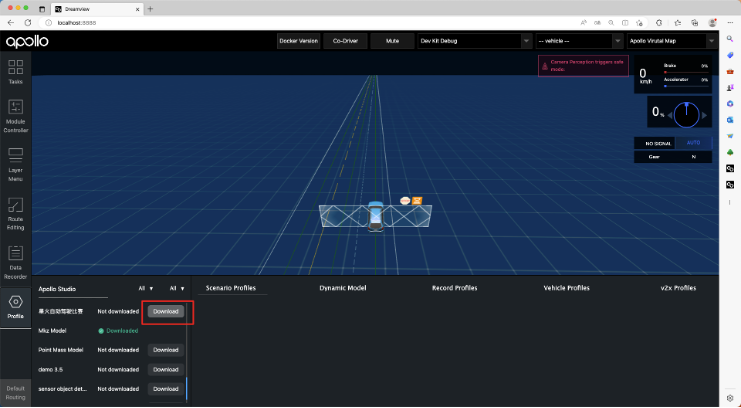This screenshot has height=408, width=741.
Task: Click the left turn signal arrow
Action: tap(670, 115)
